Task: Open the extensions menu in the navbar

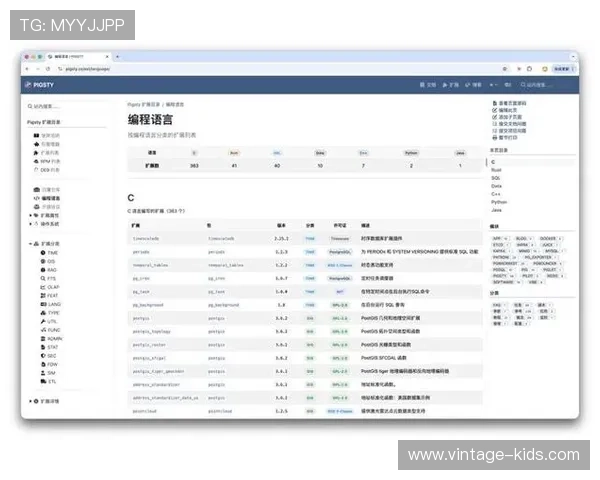Action: (x=451, y=85)
